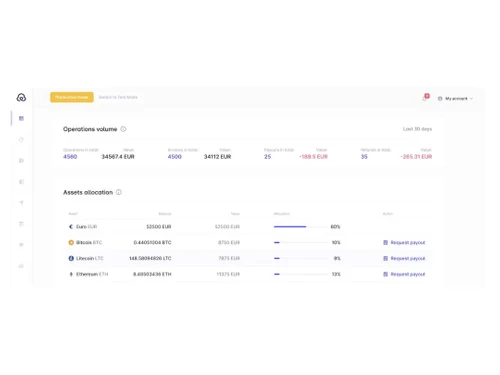Image resolution: width=500 pixels, height=375 pixels.
Task: Click the Ethereum 13% allocation bar
Action: [301, 274]
